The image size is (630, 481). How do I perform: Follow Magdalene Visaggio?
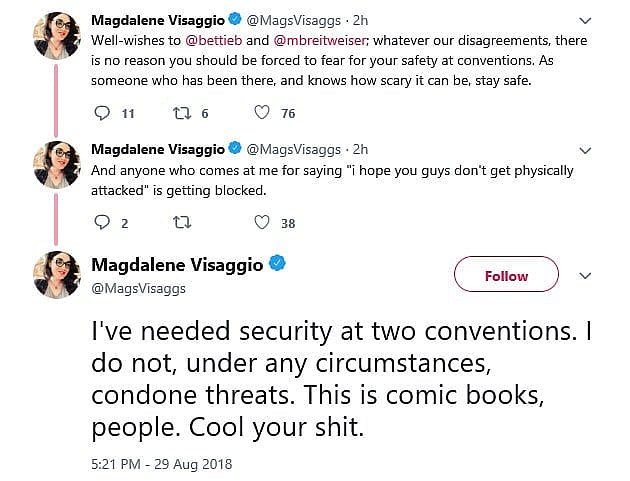tap(506, 276)
